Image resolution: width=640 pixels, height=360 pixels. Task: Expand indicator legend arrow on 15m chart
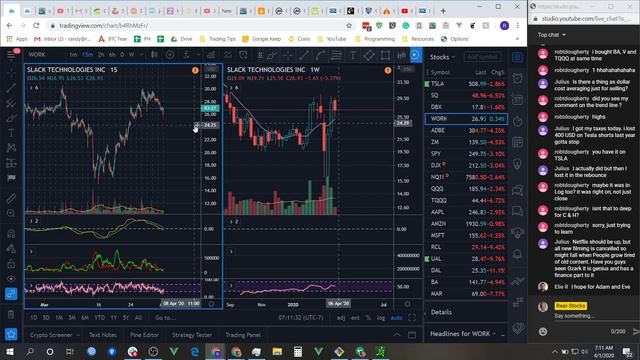pos(31,88)
